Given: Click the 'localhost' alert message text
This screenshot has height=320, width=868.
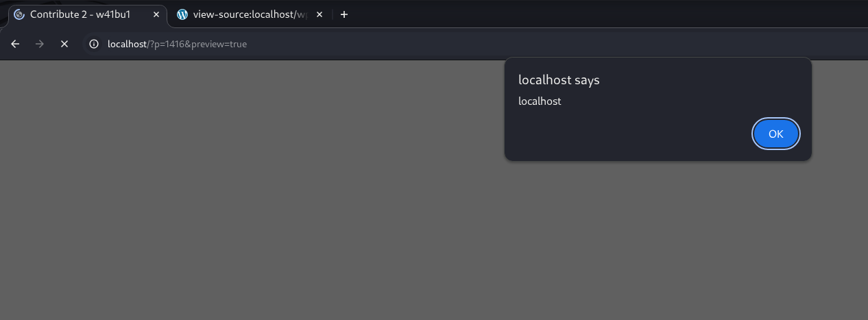Looking at the screenshot, I should [540, 101].
